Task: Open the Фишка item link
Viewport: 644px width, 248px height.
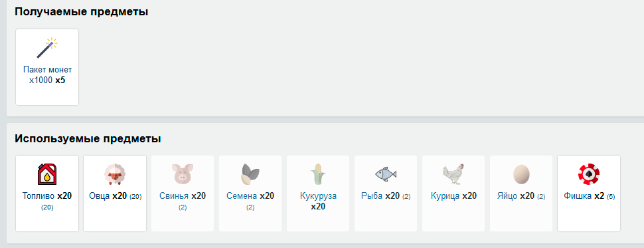Action: coord(578,195)
